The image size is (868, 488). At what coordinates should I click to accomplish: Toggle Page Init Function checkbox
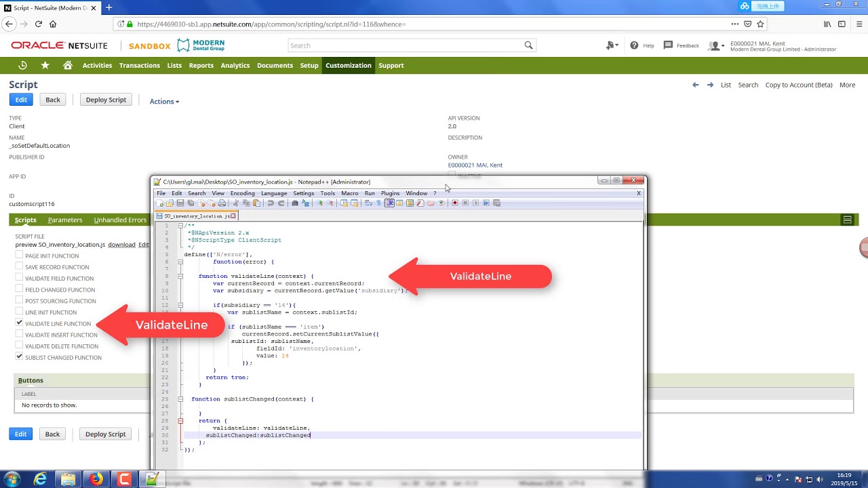pos(19,256)
